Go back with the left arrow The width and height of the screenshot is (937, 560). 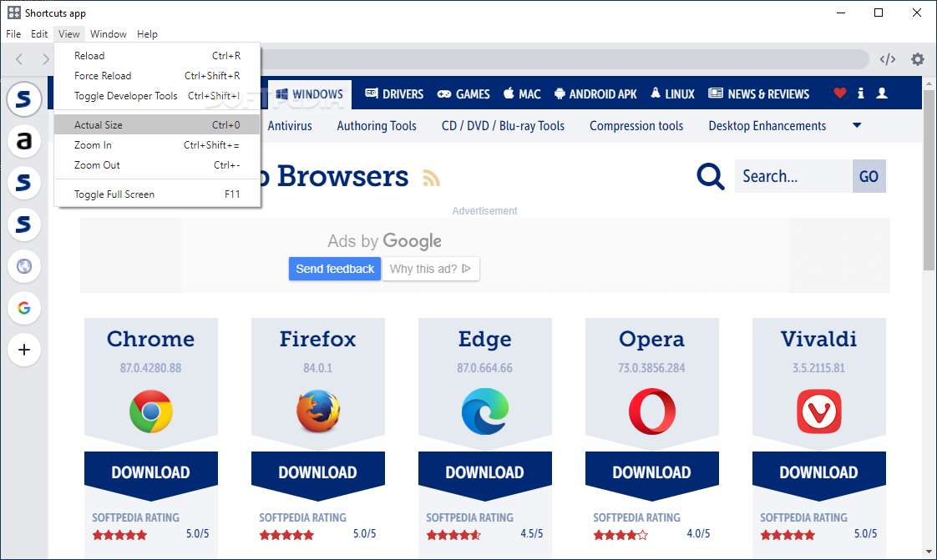coord(19,58)
